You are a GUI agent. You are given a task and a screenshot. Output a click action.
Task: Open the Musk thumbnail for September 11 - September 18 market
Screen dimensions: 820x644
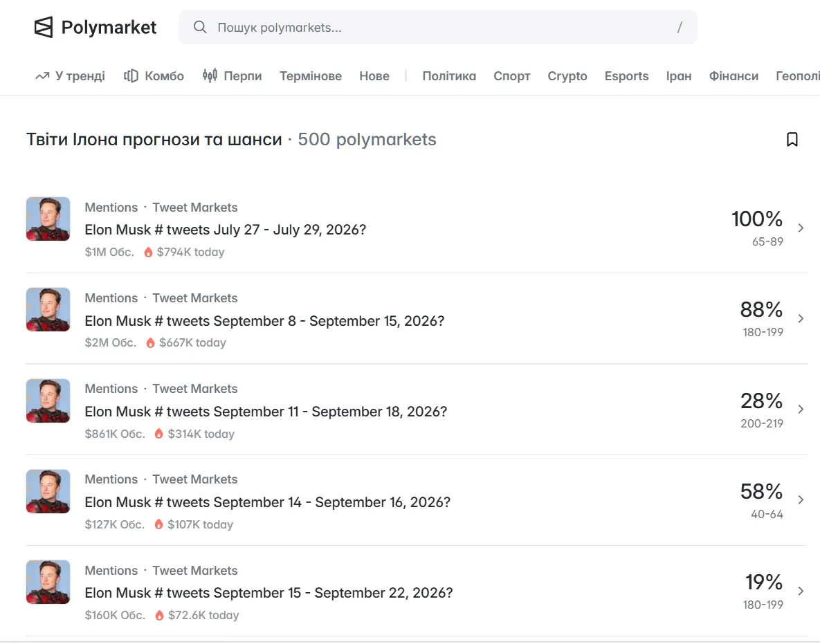[x=48, y=401]
